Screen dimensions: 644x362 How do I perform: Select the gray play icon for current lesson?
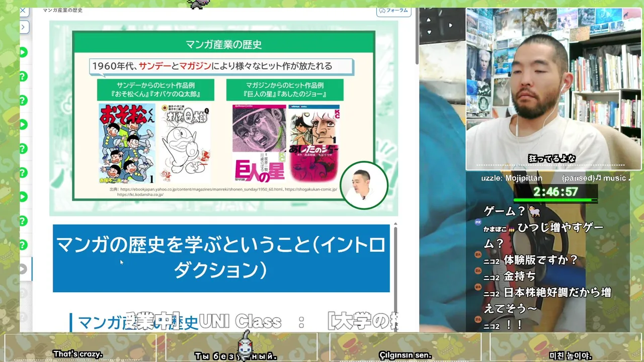click(23, 269)
